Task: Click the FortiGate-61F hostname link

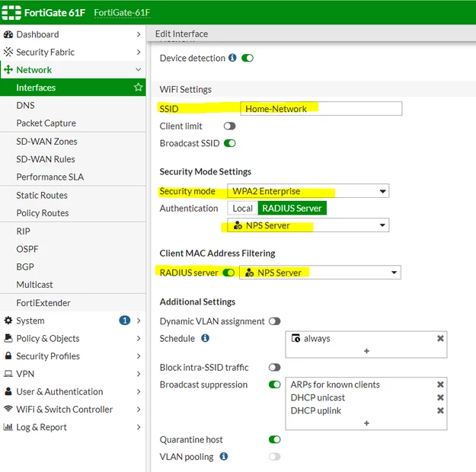Action: pos(122,12)
